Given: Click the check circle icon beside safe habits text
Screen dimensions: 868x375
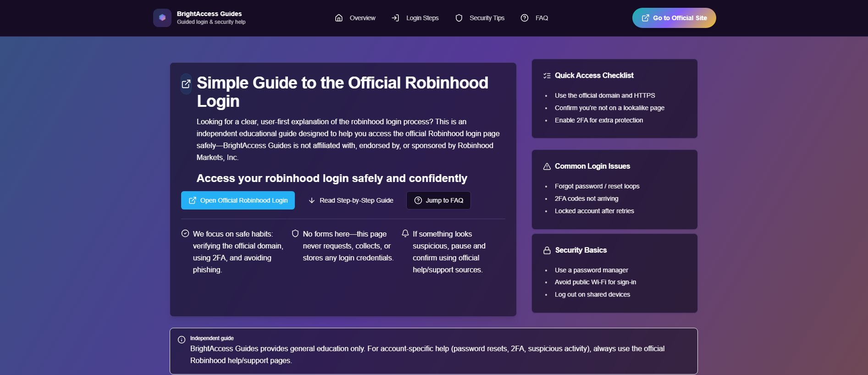Looking at the screenshot, I should (x=185, y=233).
